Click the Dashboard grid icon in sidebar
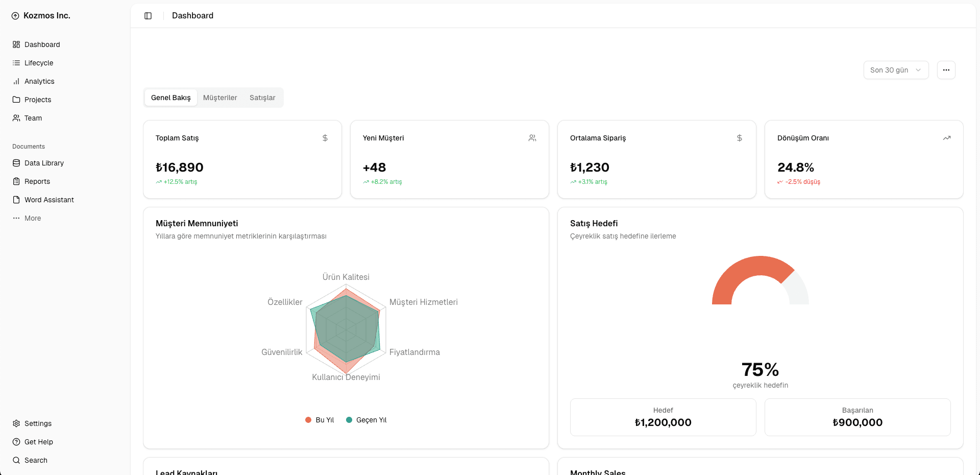The image size is (980, 475). [x=16, y=44]
